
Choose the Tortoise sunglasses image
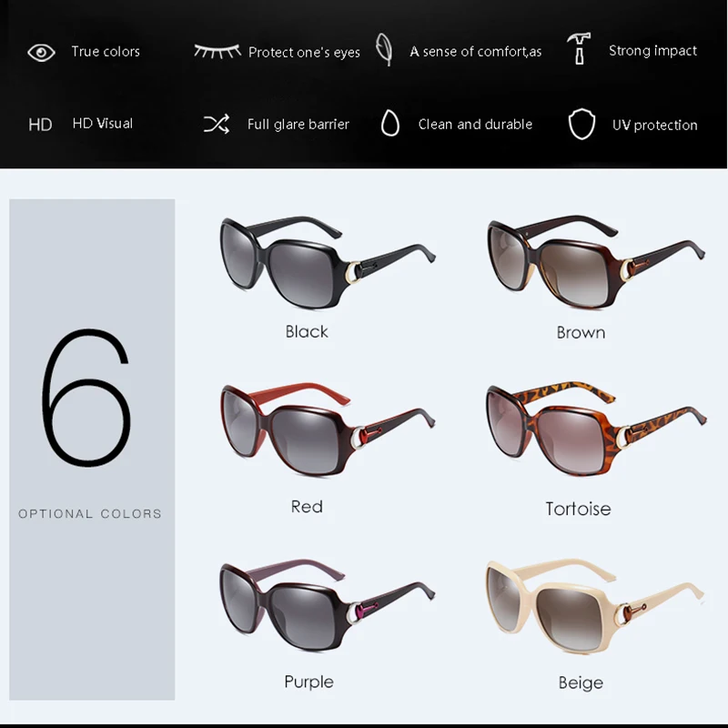tap(596, 430)
